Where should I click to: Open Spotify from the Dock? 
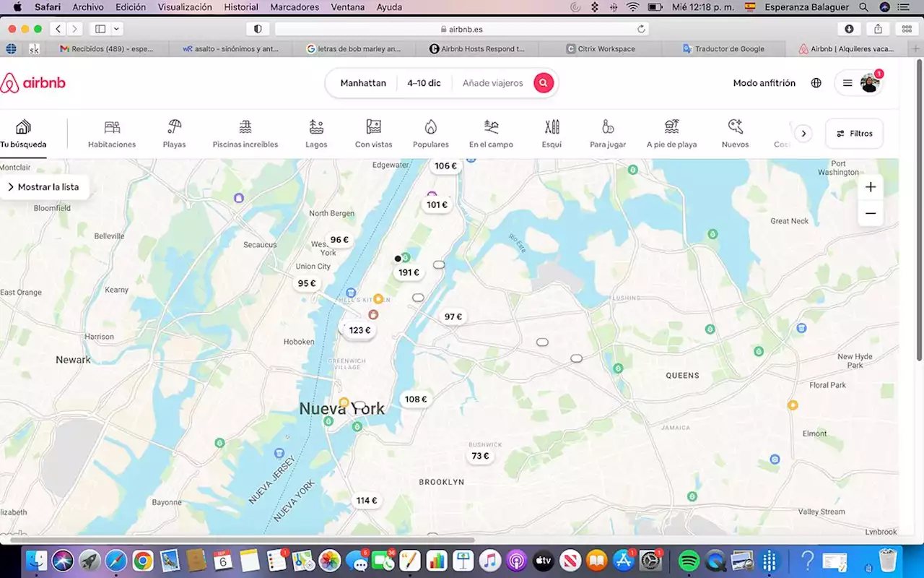(689, 560)
